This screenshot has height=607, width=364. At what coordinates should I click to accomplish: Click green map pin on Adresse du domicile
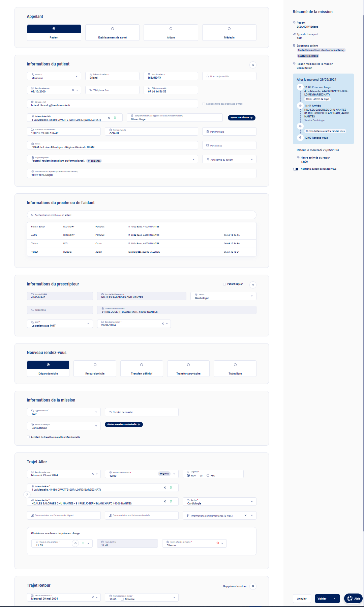click(x=115, y=118)
